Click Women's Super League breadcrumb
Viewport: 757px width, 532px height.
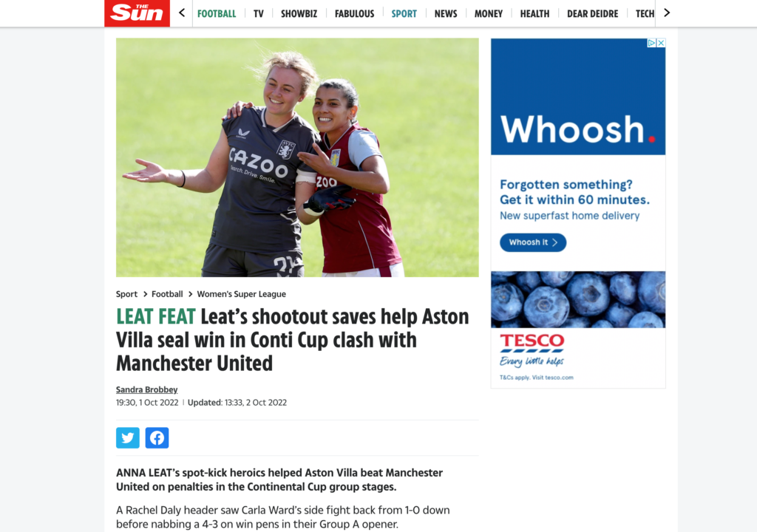[242, 294]
